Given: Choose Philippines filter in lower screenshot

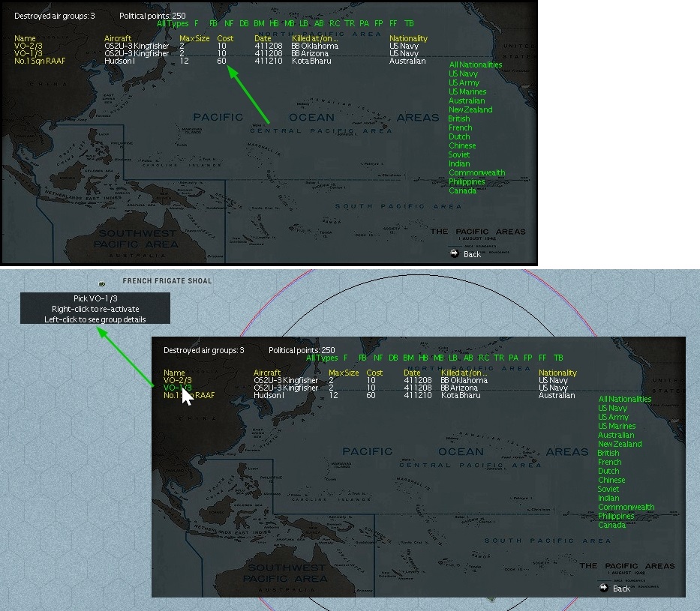Looking at the screenshot, I should coord(616,516).
